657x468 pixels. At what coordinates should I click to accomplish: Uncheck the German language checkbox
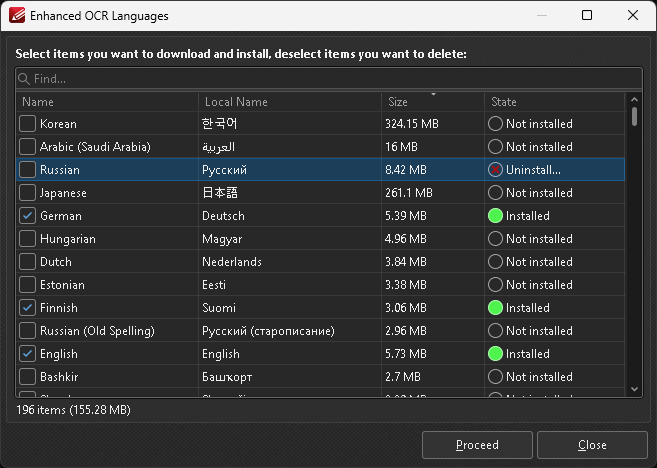point(27,216)
